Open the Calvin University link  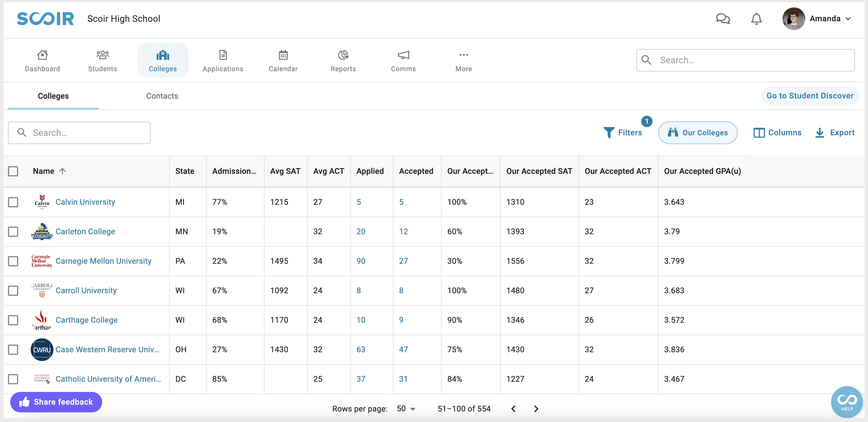[x=85, y=202]
